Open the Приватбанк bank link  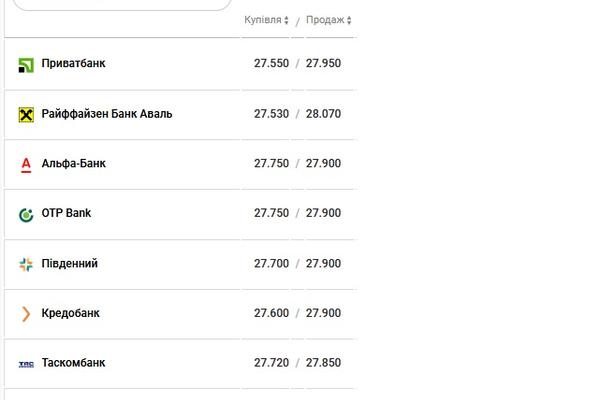(73, 63)
